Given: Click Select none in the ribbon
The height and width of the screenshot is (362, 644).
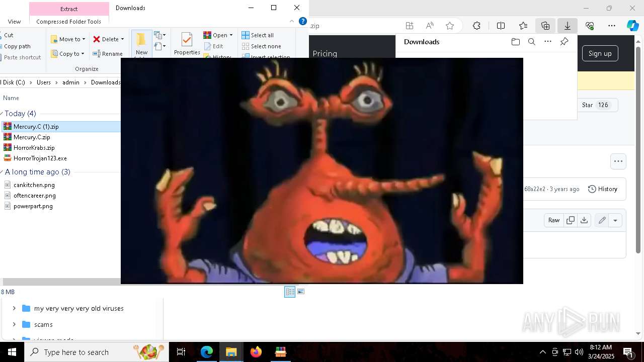Looking at the screenshot, I should pos(261,46).
